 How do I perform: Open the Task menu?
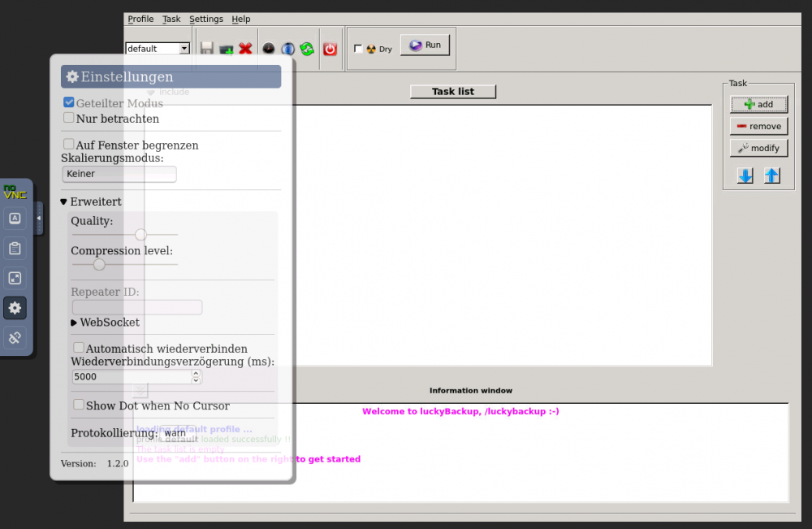tap(171, 19)
